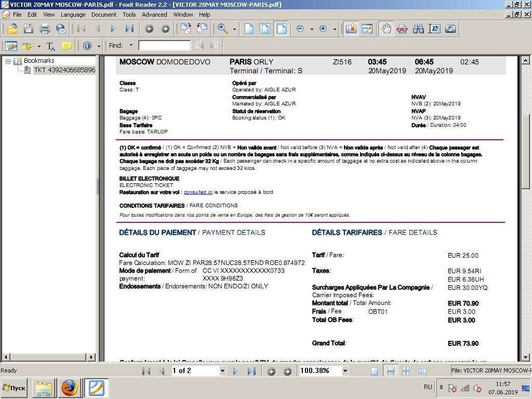Open the Document menu

(104, 15)
